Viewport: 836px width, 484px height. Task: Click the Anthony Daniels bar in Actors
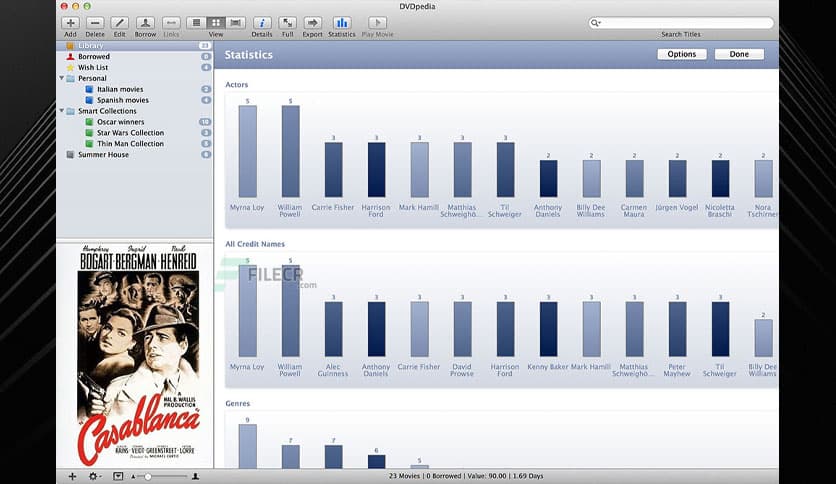tap(549, 179)
